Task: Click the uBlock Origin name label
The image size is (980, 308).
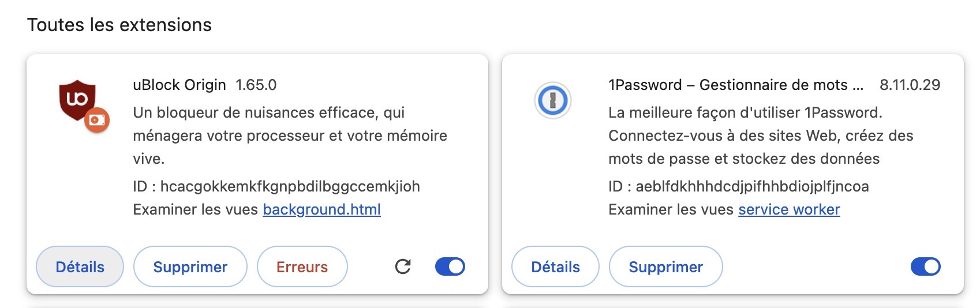Action: tap(179, 85)
